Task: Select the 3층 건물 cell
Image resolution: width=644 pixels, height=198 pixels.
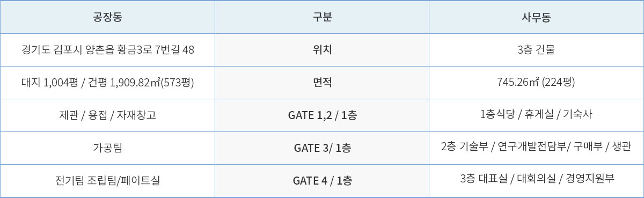Action: click(537, 50)
